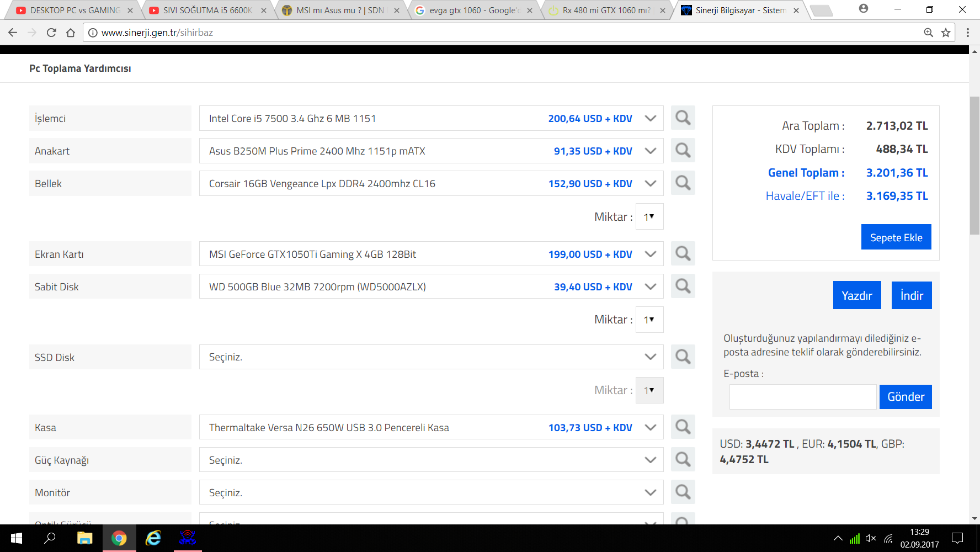Image resolution: width=980 pixels, height=552 pixels.
Task: Search Sabit Disk products with magnifier icon
Action: pos(683,286)
